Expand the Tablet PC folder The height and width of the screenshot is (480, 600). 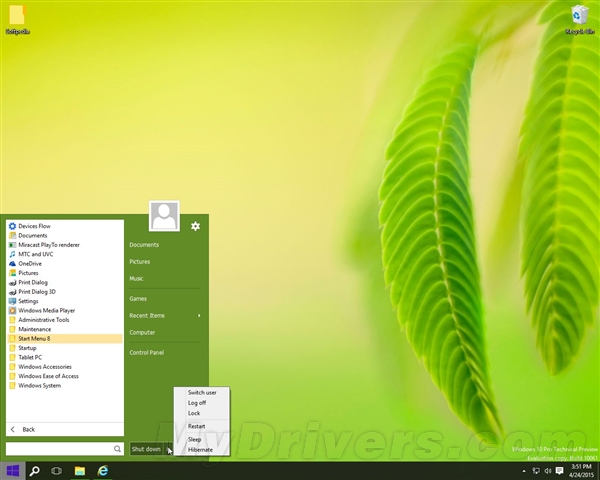[x=65, y=358]
